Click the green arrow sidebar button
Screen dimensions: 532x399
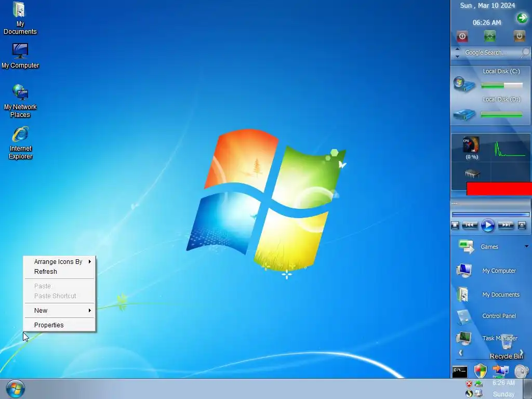point(522,18)
